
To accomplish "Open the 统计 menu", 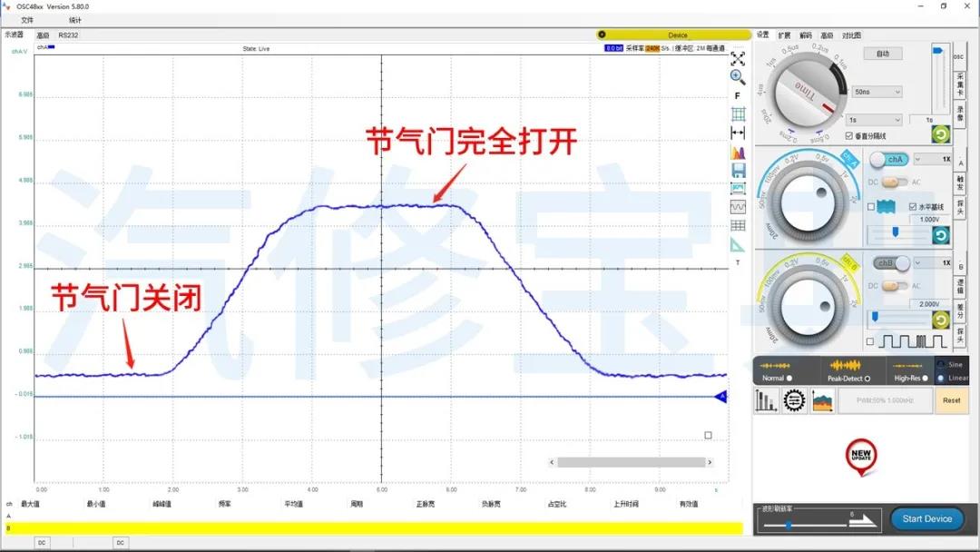I will pyautogui.click(x=75, y=20).
